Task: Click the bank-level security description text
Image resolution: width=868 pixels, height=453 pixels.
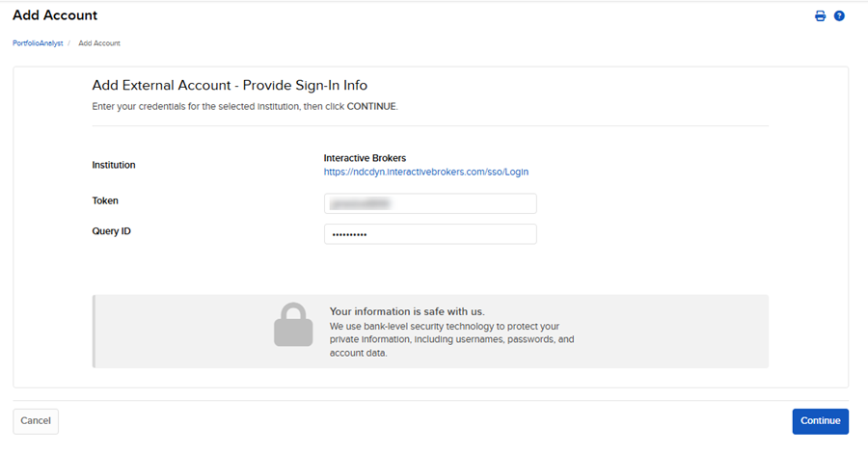Action: click(451, 339)
